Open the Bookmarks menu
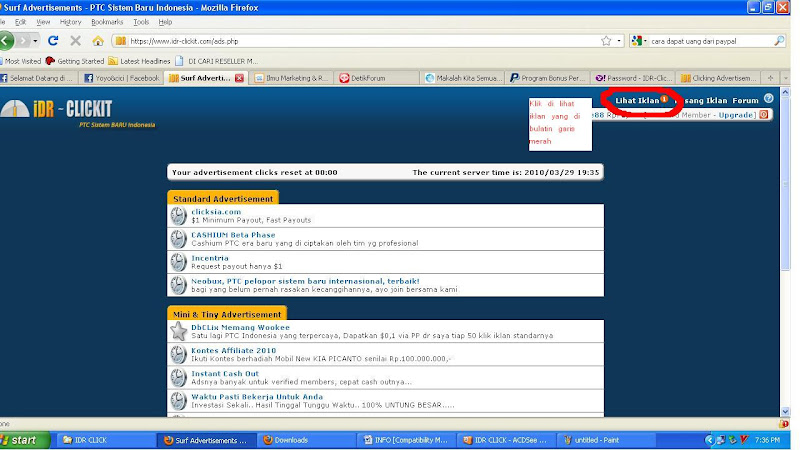The height and width of the screenshot is (450, 800). tap(107, 22)
